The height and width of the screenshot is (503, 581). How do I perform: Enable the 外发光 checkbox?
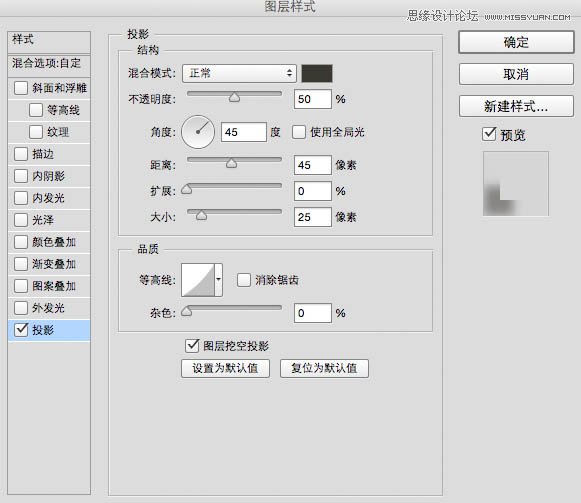[x=21, y=308]
